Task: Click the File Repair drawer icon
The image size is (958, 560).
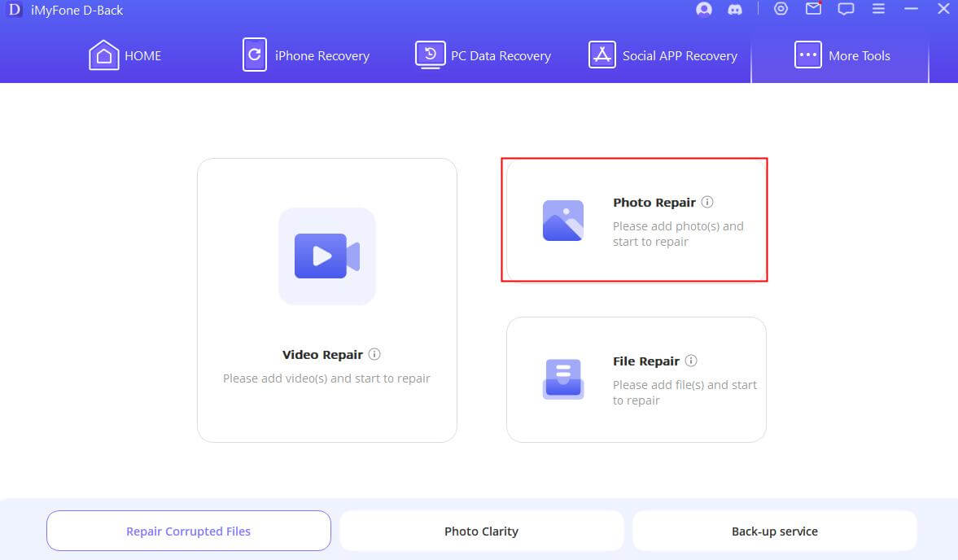Action: 562,379
